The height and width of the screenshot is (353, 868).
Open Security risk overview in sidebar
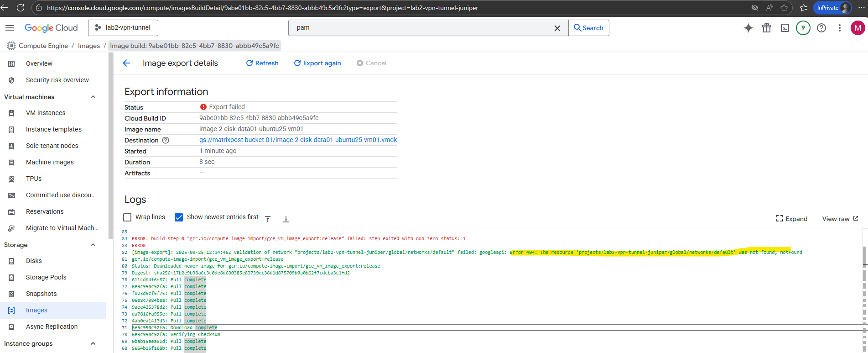coord(57,80)
